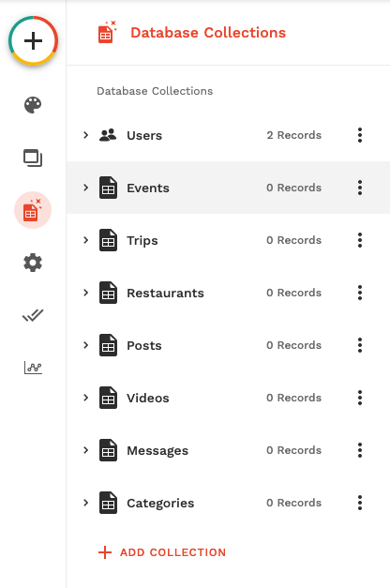Open the three-dot menu for Restaurants
The width and height of the screenshot is (390, 588).
tap(360, 293)
